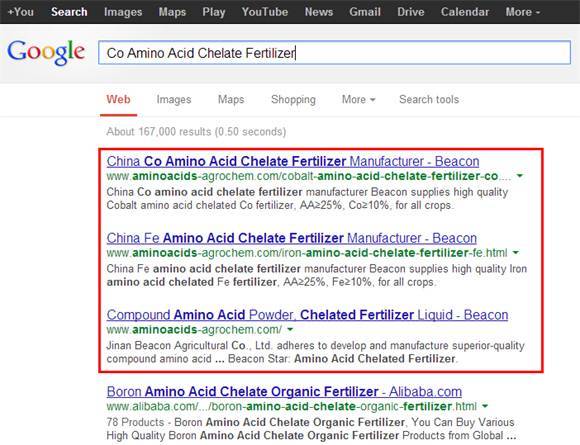This screenshot has width=580, height=445.
Task: Expand the More menu in the top bar
Action: 523,12
